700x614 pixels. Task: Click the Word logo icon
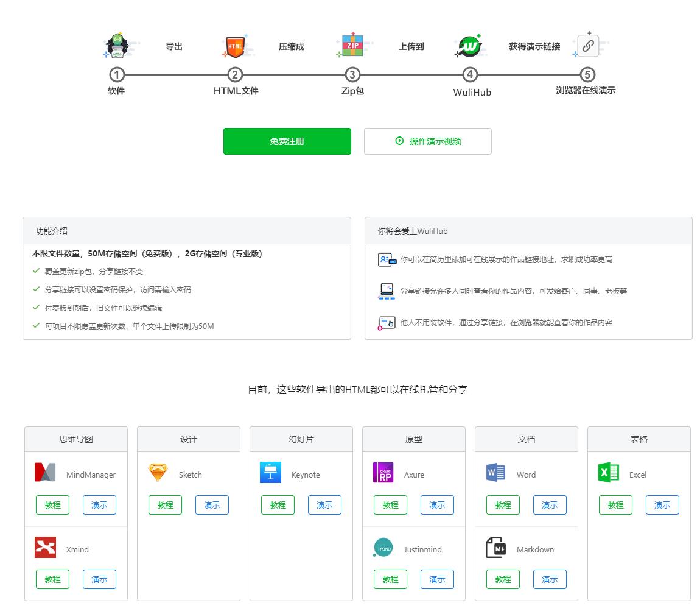point(495,472)
